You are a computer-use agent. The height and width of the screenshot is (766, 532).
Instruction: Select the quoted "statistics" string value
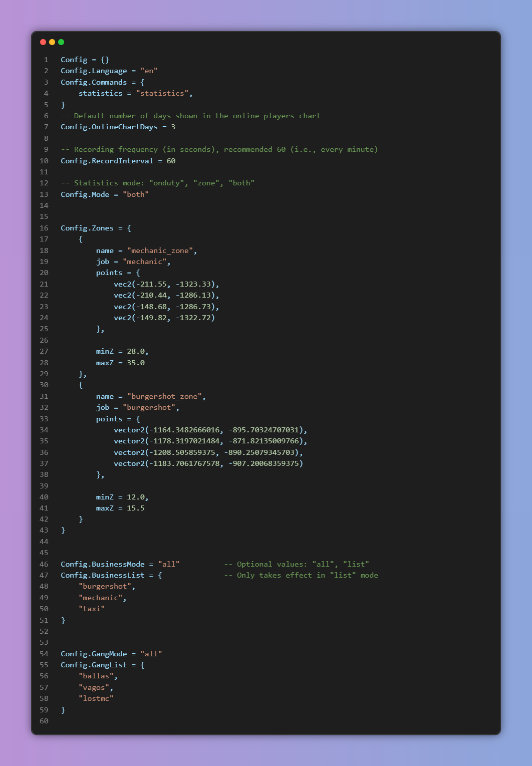[162, 93]
